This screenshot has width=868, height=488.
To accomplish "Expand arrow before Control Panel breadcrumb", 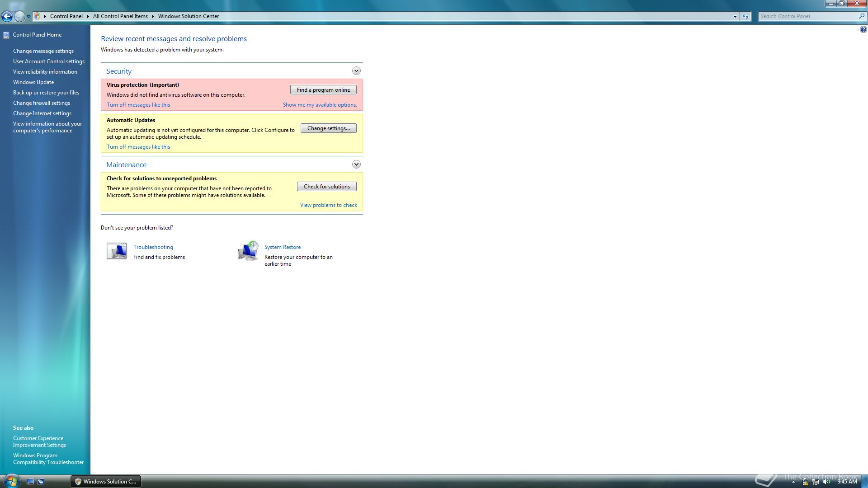I will pyautogui.click(x=45, y=16).
